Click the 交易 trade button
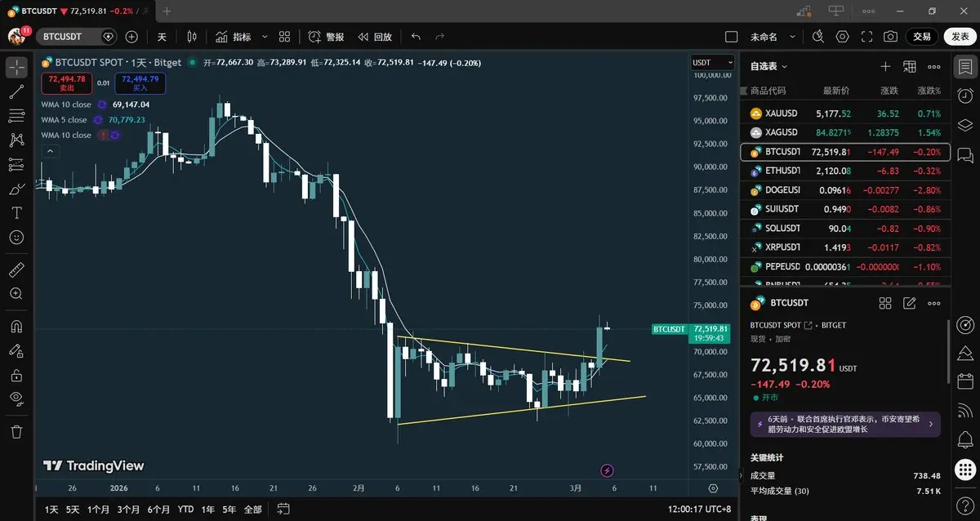Image resolution: width=980 pixels, height=521 pixels. (922, 37)
